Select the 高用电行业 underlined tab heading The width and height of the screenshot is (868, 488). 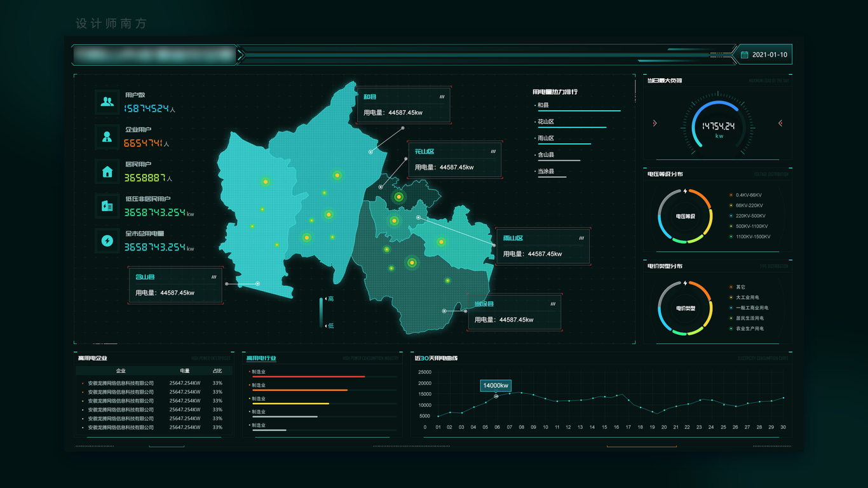[261, 358]
